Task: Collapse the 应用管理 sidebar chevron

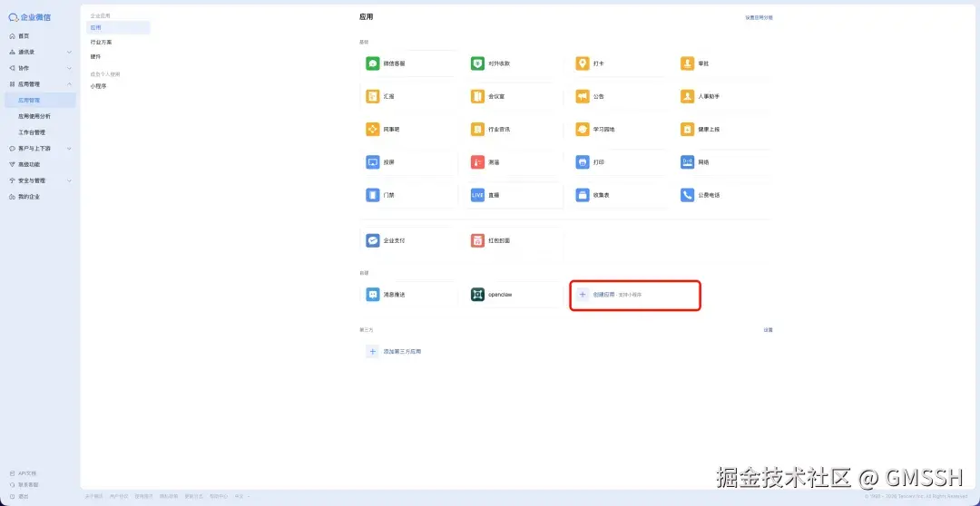Action: 69,83
